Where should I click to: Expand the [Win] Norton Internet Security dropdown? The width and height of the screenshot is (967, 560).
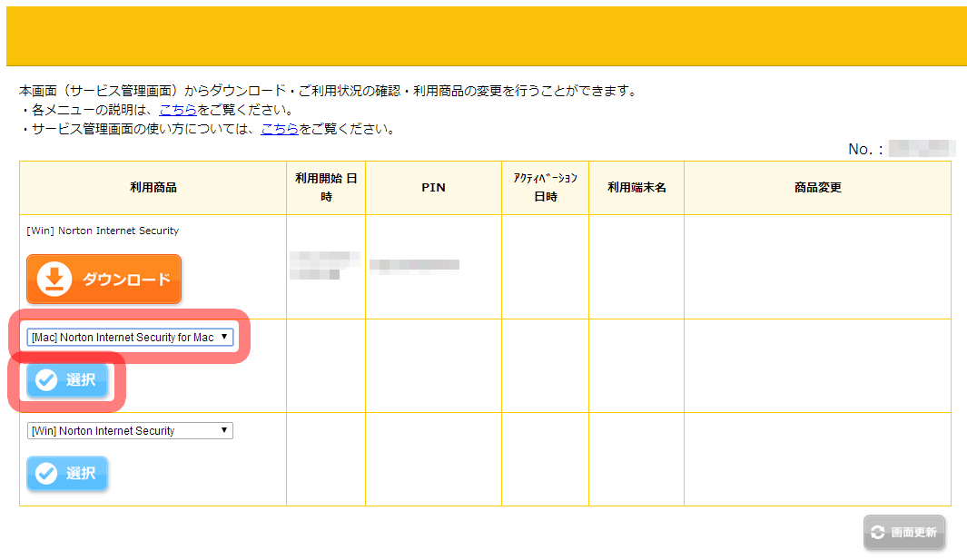point(130,430)
